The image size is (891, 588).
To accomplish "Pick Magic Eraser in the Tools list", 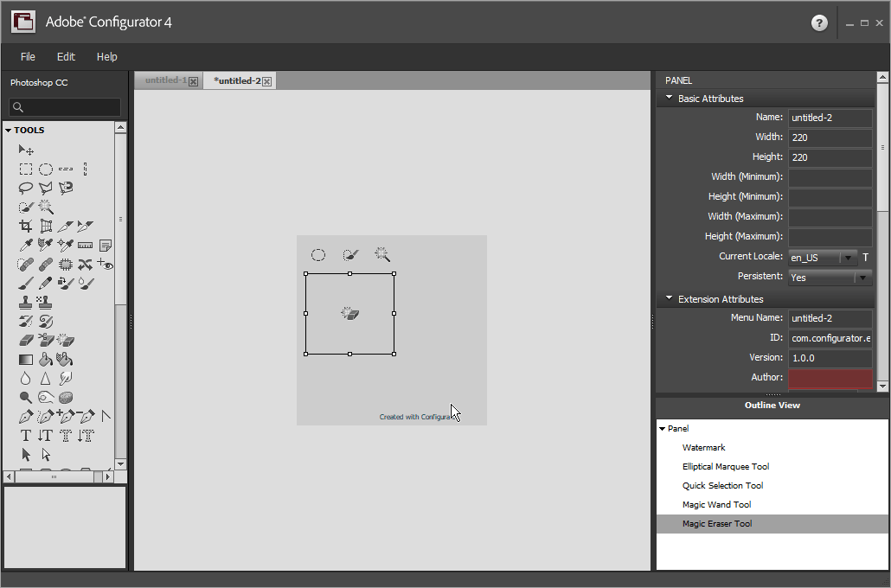I will (x=66, y=341).
